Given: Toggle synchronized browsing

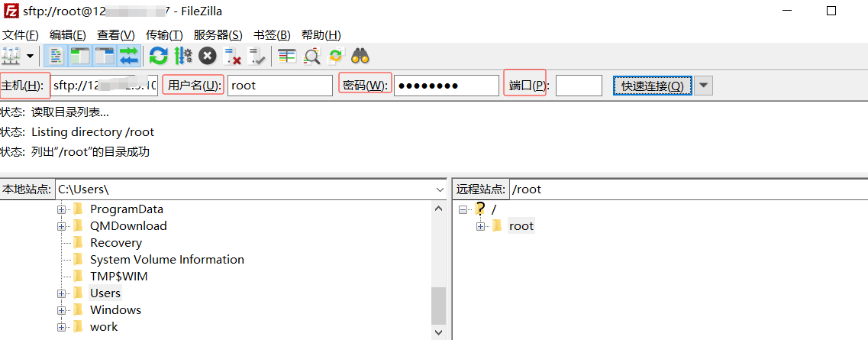Looking at the screenshot, I should pos(336,55).
